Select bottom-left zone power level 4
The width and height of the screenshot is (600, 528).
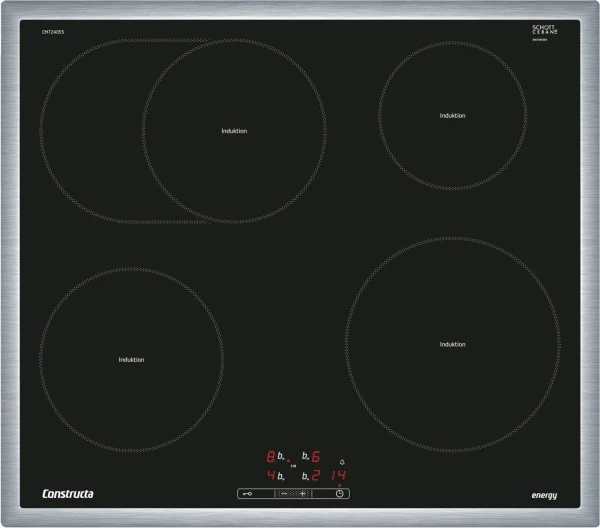click(x=270, y=475)
